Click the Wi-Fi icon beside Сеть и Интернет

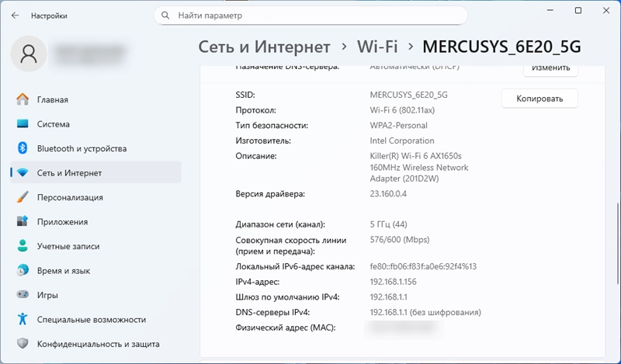coord(23,173)
